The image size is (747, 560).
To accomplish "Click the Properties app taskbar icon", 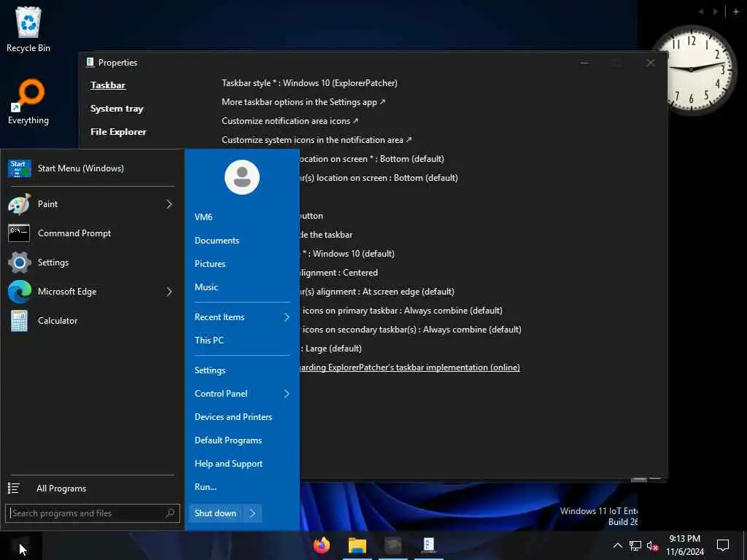I will coord(429,545).
